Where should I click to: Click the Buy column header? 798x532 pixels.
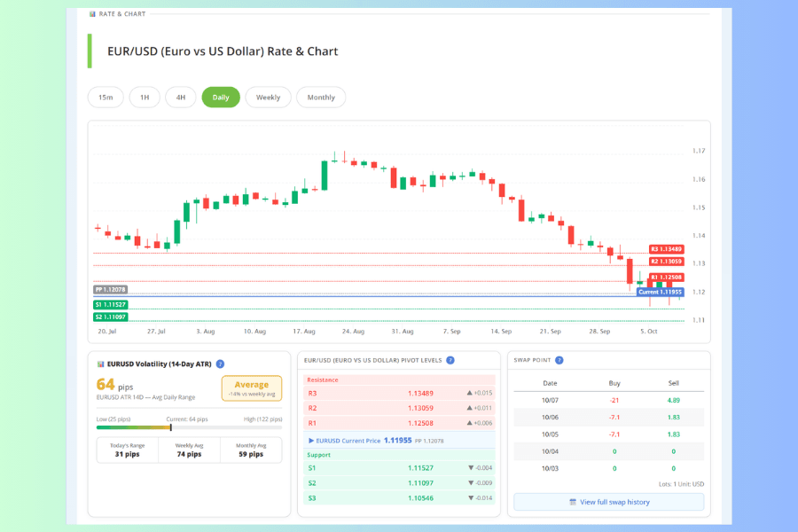tap(614, 383)
